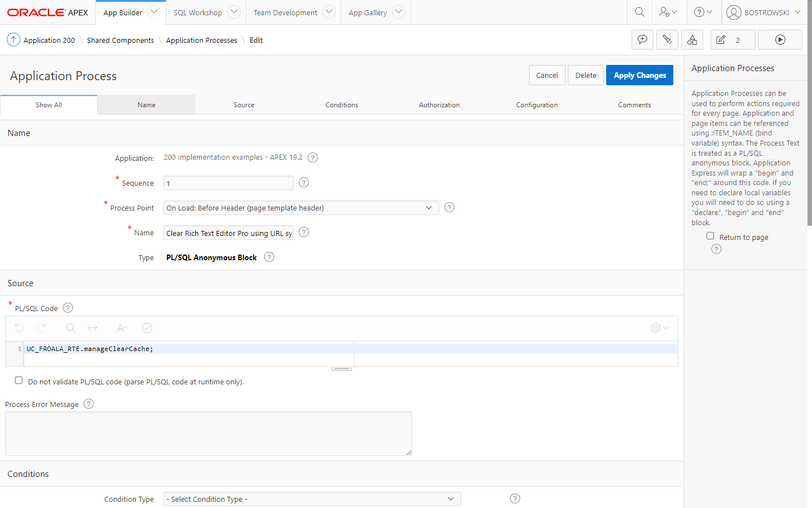Click the Edit Page 2 pencil button
The height and width of the screenshot is (508, 812).
click(x=732, y=40)
